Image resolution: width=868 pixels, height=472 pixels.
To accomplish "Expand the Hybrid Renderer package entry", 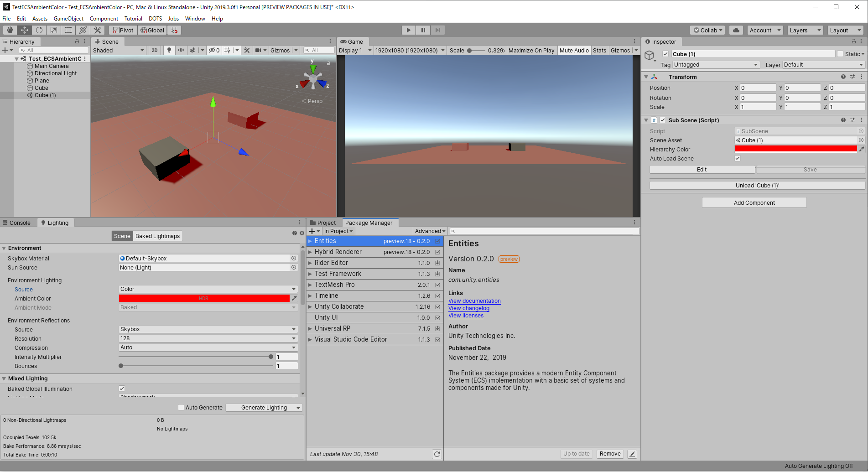I will 311,252.
